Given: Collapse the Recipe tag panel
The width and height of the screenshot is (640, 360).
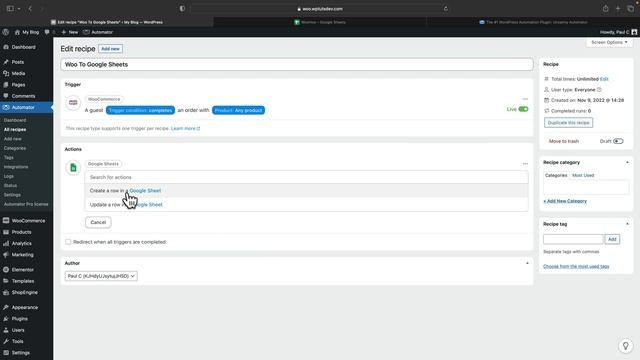Looking at the screenshot, I should tap(627, 224).
